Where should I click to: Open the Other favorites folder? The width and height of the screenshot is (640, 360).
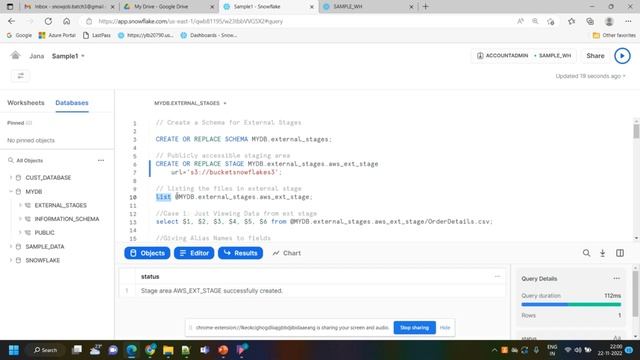(614, 36)
